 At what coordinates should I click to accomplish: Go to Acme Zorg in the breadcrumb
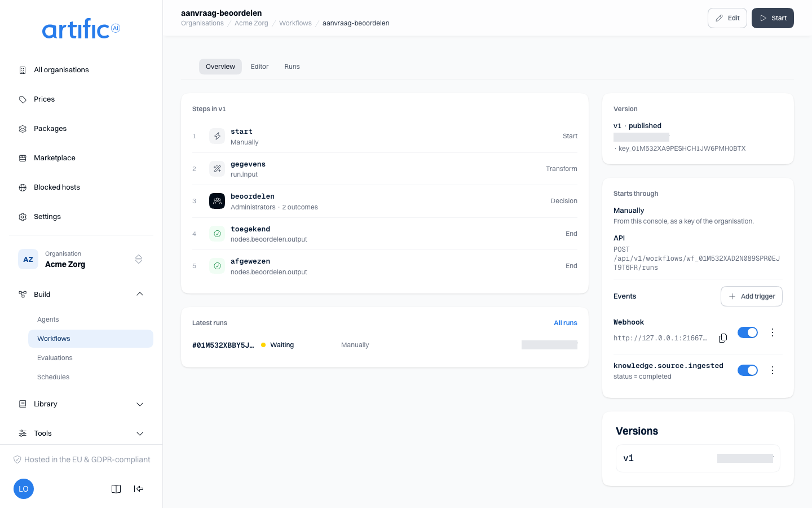click(251, 23)
